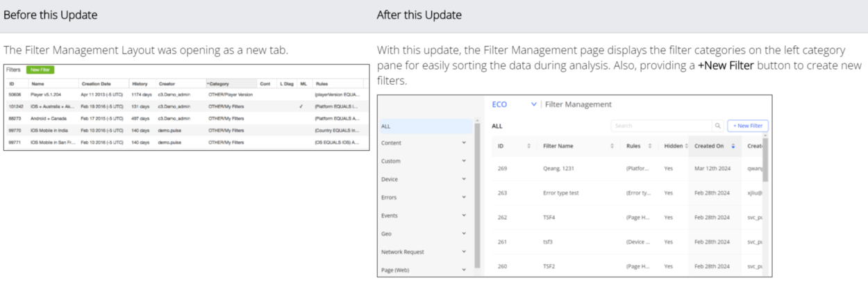This screenshot has height=285, width=868.
Task: Select the Network Request category
Action: (403, 252)
